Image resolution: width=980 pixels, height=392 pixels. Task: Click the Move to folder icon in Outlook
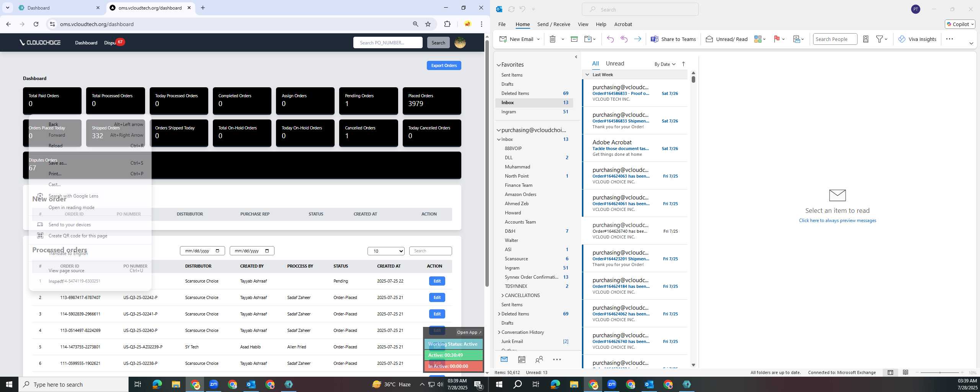588,39
